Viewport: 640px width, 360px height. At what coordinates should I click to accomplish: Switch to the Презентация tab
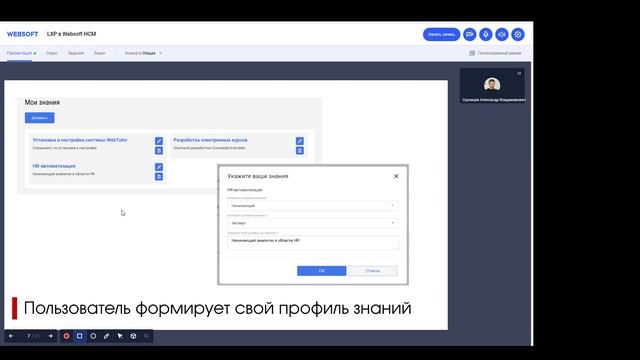[19, 53]
